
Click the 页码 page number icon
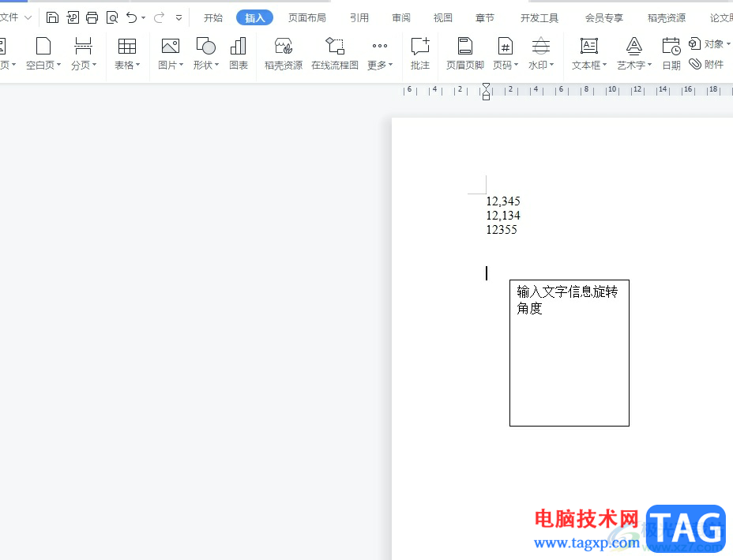(506, 47)
